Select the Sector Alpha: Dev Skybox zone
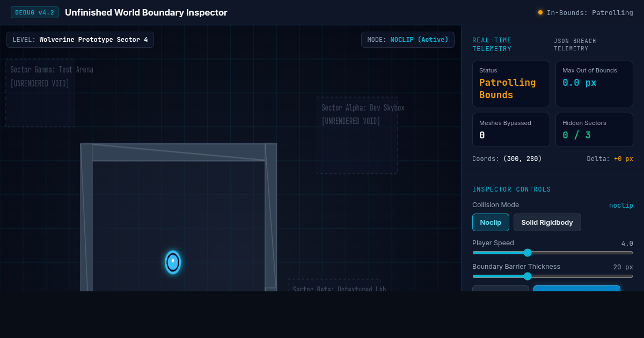 tap(357, 135)
